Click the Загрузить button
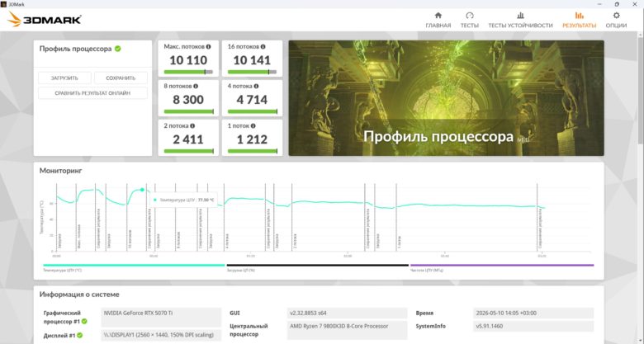 [64, 78]
